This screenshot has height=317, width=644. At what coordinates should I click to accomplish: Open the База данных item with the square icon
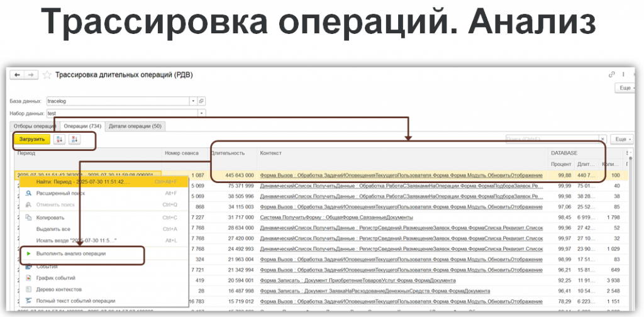click(x=202, y=101)
